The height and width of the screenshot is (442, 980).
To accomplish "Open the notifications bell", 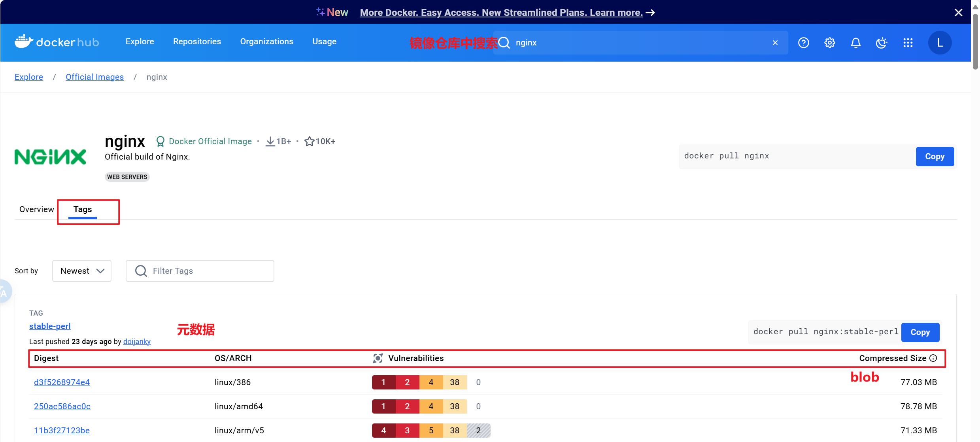I will click(855, 43).
